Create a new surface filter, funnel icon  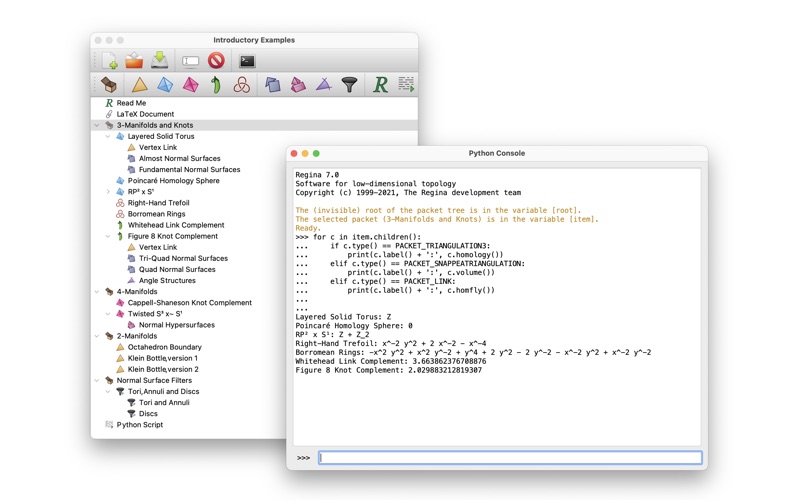click(x=349, y=85)
